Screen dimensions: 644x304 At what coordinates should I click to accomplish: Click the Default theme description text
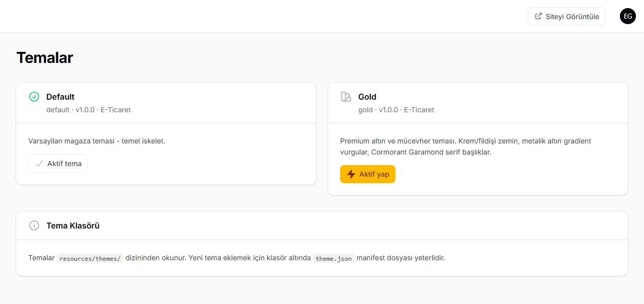[x=97, y=141]
